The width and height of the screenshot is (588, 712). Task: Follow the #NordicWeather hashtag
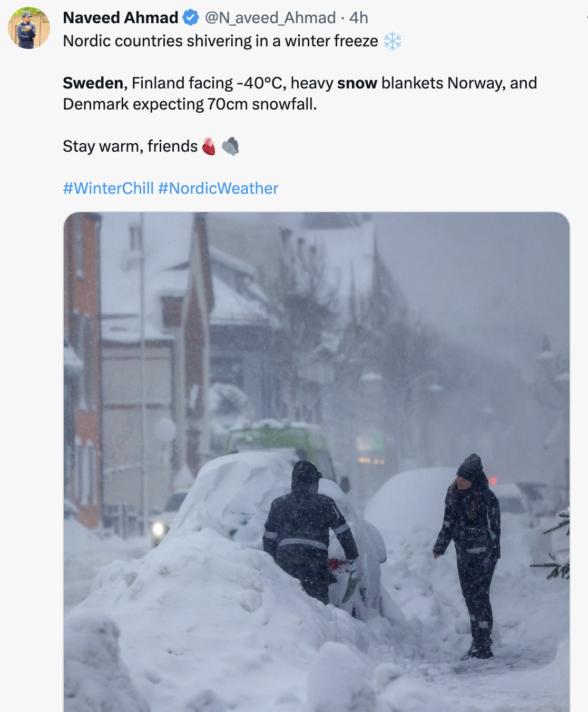218,189
